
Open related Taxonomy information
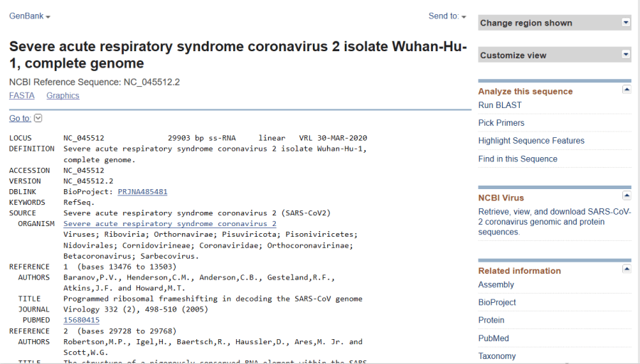point(497,356)
